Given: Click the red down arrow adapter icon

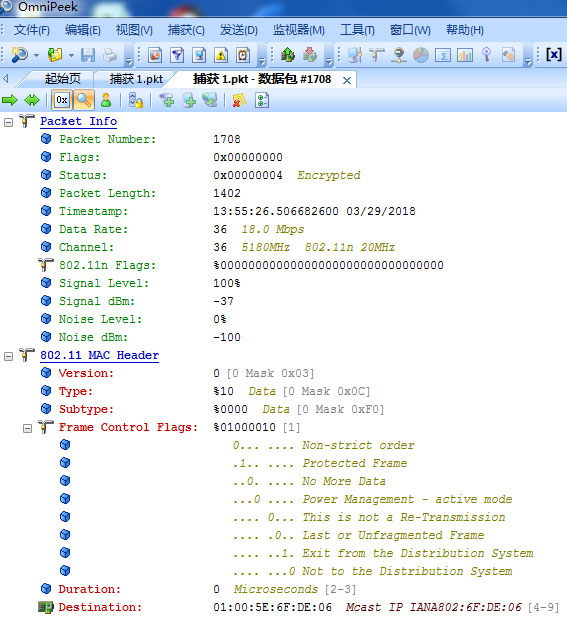Looking at the screenshot, I should tap(310, 55).
